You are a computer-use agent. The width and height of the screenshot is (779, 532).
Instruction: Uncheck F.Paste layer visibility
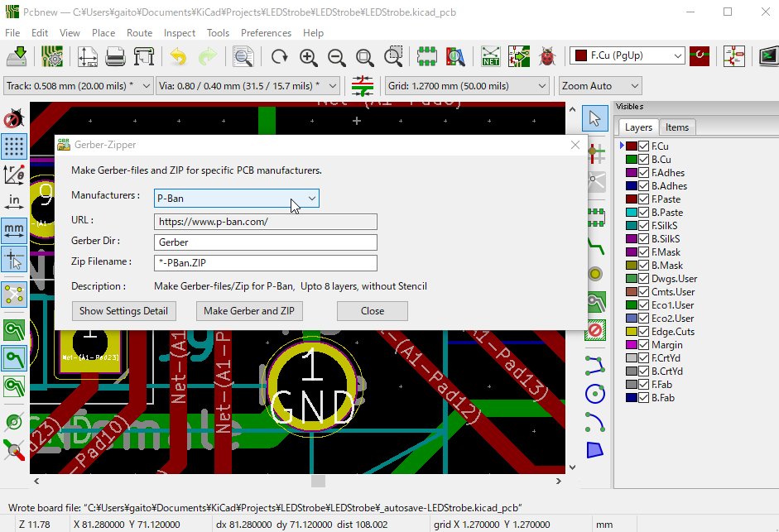click(x=644, y=199)
